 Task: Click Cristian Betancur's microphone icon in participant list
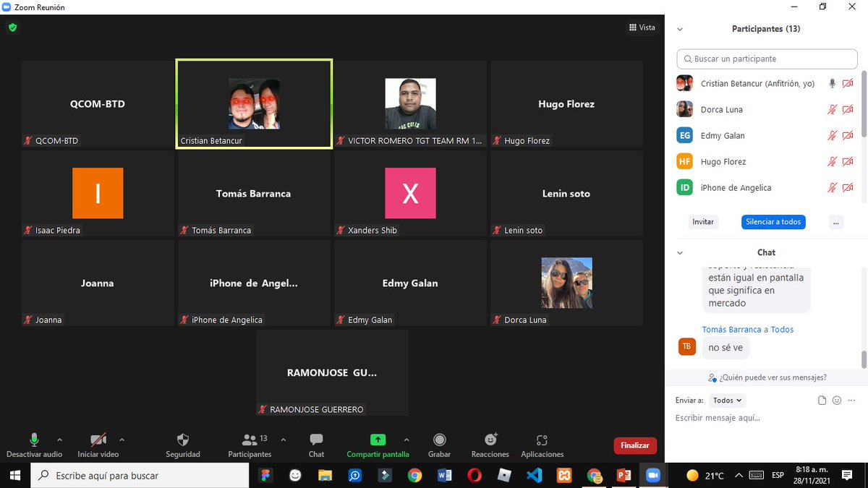(x=833, y=84)
